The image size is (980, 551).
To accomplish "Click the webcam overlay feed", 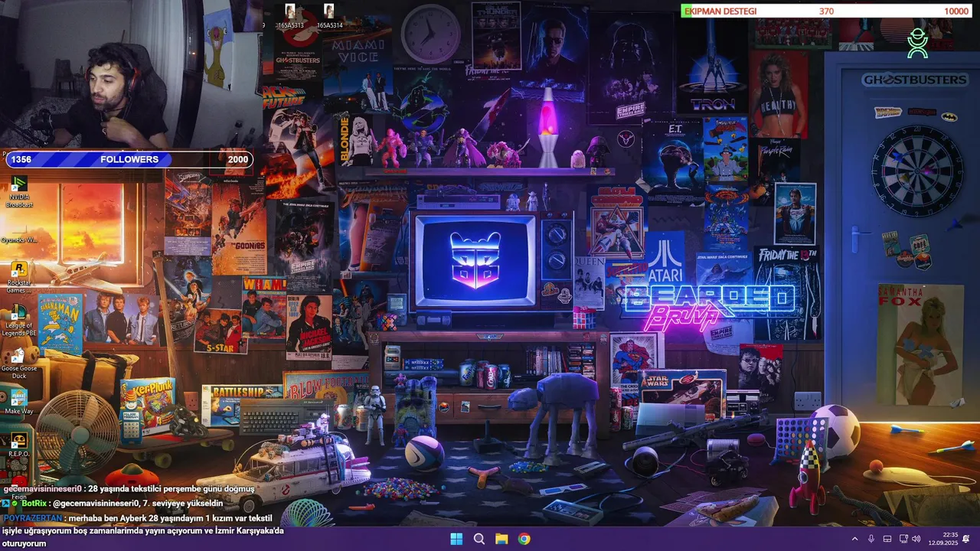I will point(130,74).
